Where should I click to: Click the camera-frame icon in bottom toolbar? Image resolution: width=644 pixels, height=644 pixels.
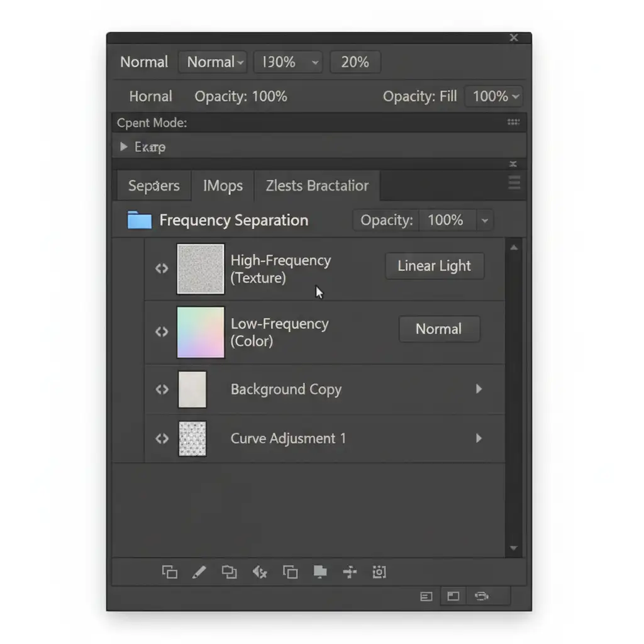(x=379, y=572)
